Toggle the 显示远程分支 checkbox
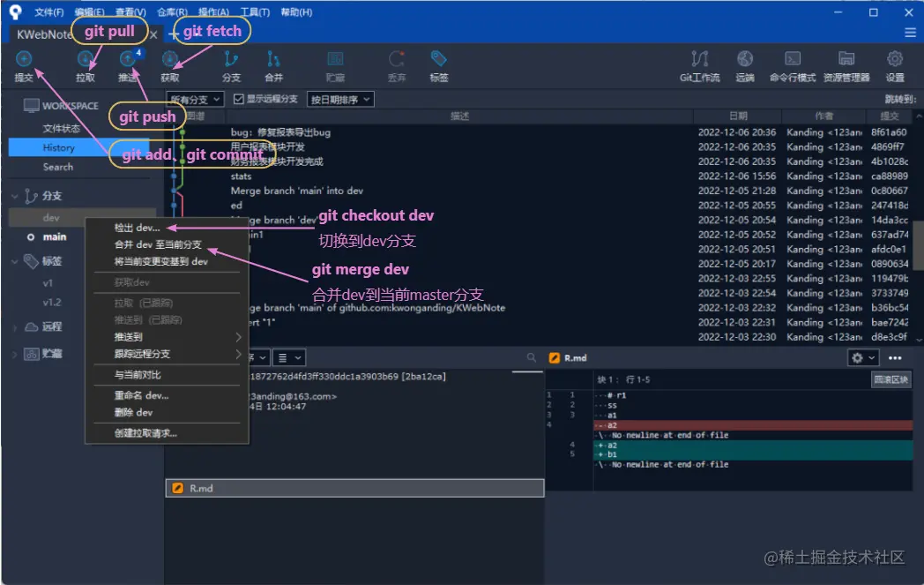924x585 pixels. pyautogui.click(x=239, y=99)
